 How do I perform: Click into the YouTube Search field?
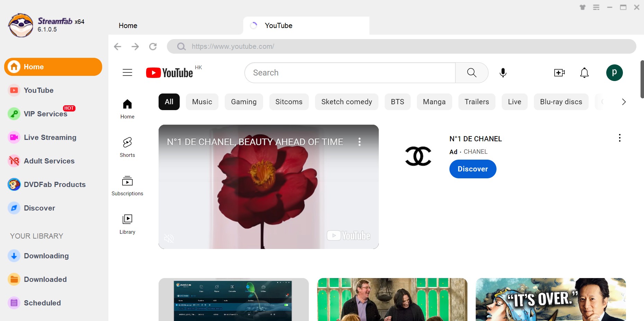point(350,73)
